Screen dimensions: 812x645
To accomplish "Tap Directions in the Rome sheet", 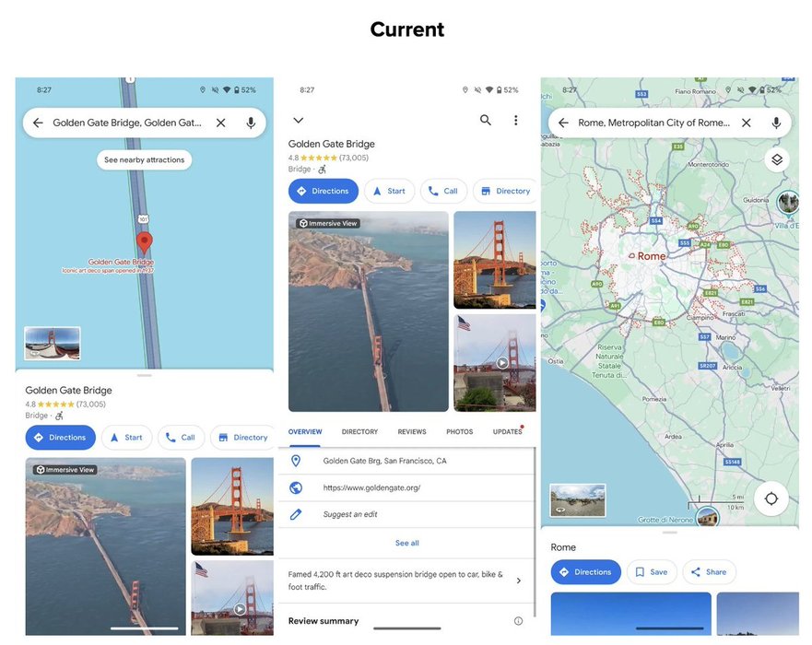I will (585, 572).
